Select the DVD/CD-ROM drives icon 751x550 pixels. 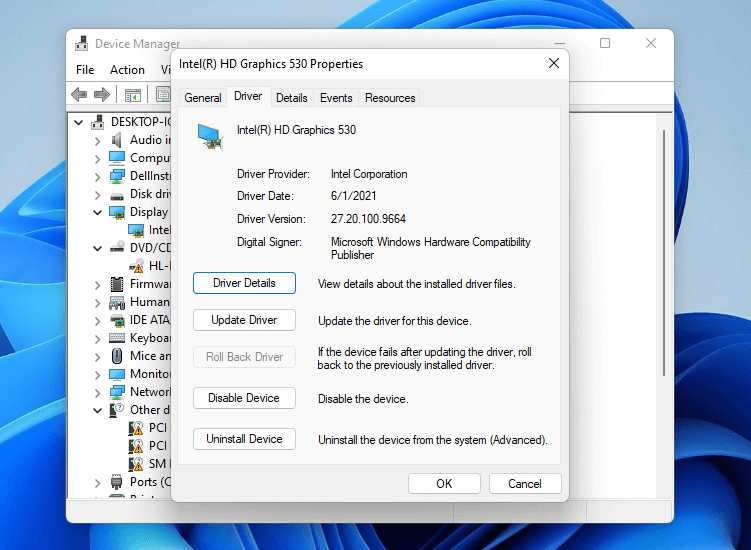tap(117, 248)
